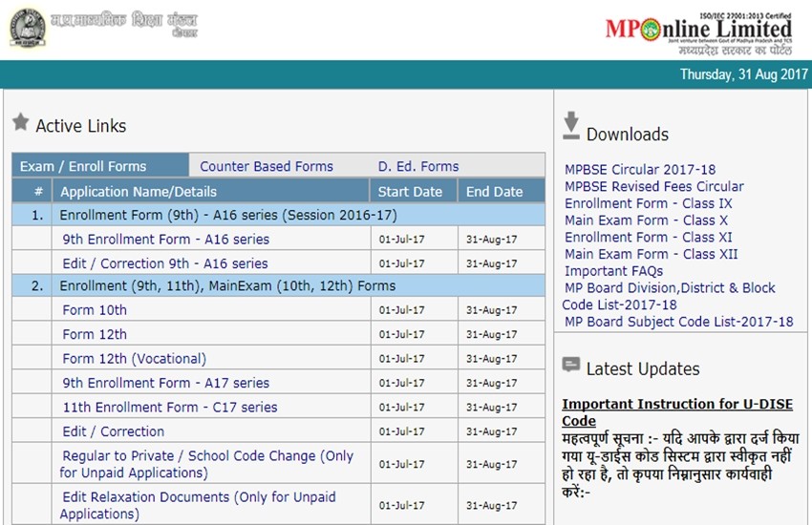The width and height of the screenshot is (812, 525).
Task: Open the Important FAQs link
Action: click(613, 271)
